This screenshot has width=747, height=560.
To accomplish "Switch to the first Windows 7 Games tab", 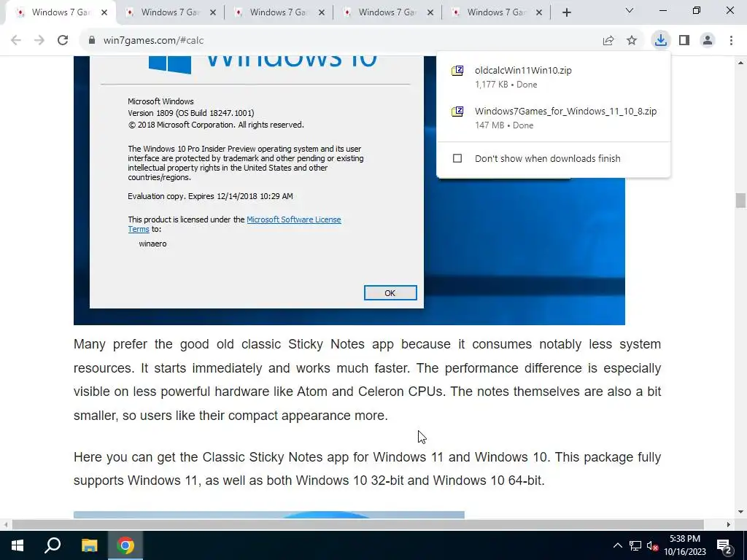I will (60, 12).
